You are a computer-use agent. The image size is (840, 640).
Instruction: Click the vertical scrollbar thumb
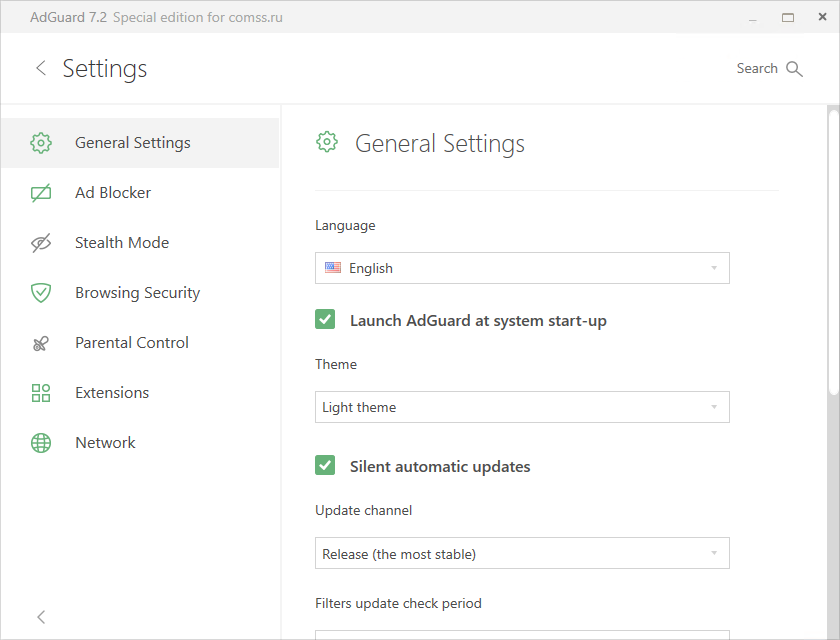coord(833,250)
